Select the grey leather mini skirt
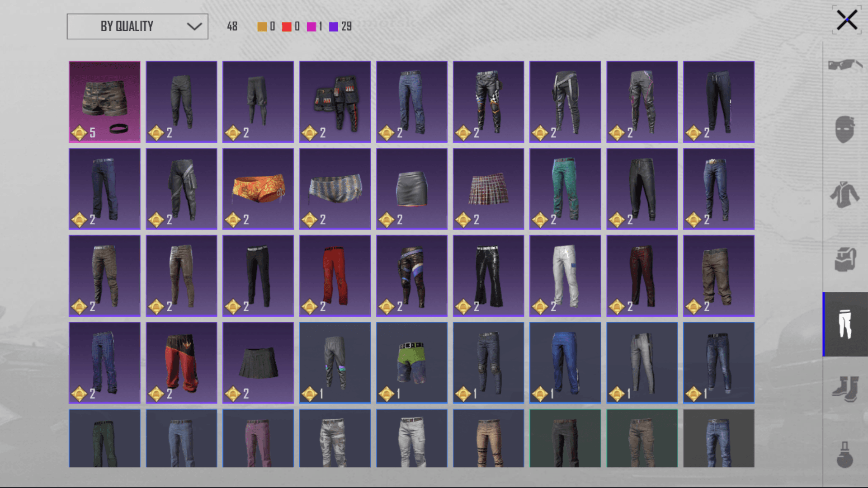Viewport: 868px width, 488px height. [x=412, y=189]
